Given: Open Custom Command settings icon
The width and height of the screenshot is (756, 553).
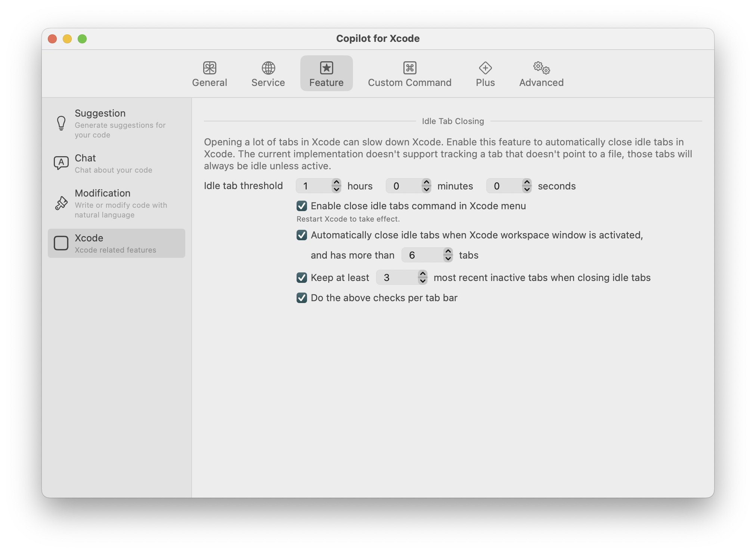Looking at the screenshot, I should (x=409, y=68).
